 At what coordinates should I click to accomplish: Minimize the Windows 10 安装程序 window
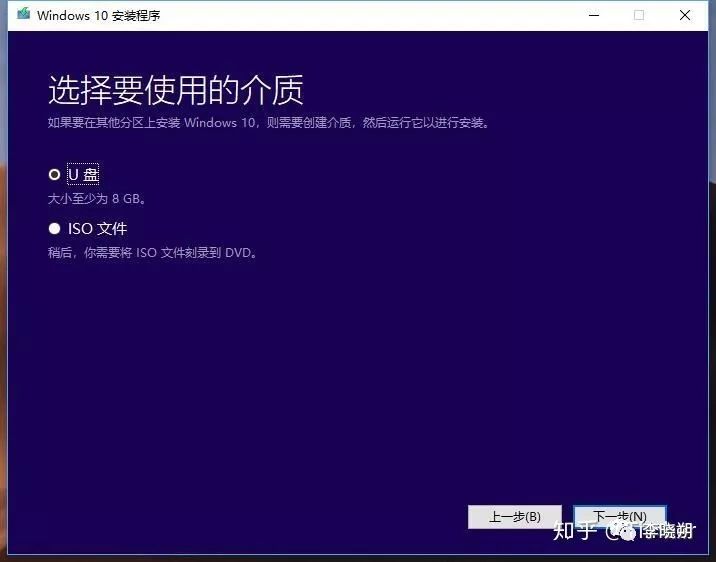(x=594, y=15)
